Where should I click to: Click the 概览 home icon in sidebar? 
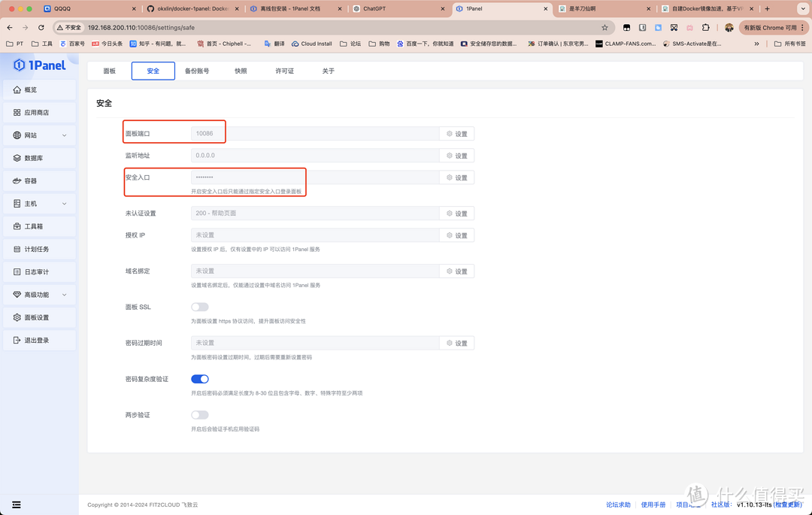[17, 89]
